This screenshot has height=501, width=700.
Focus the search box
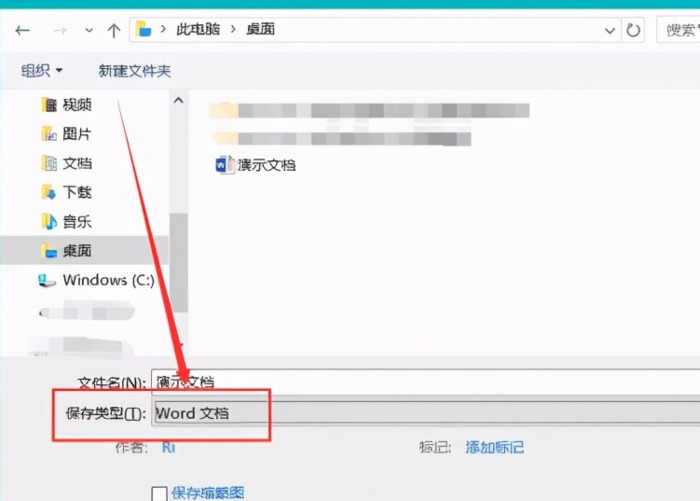coord(679,30)
